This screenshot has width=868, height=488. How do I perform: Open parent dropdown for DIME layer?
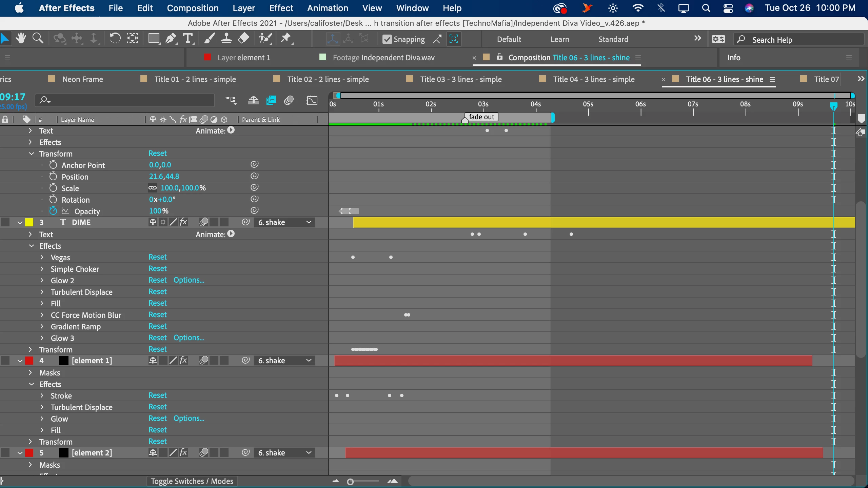click(284, 222)
